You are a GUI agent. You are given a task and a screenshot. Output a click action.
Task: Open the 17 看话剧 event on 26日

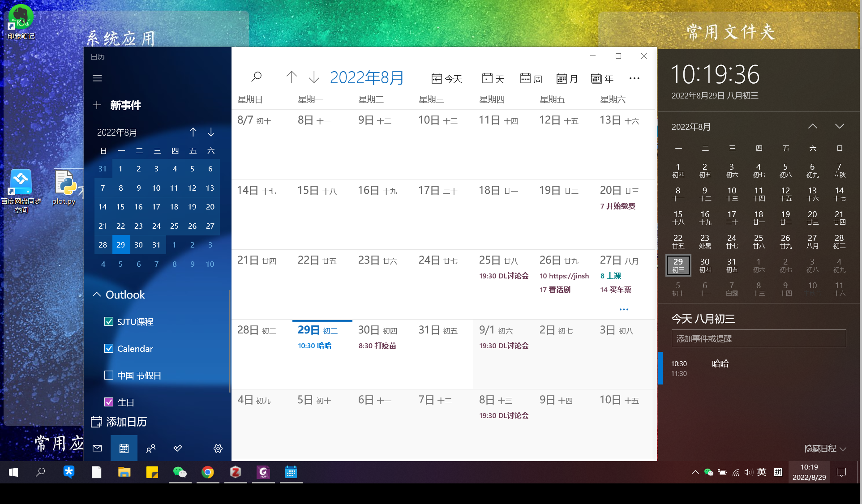point(555,290)
